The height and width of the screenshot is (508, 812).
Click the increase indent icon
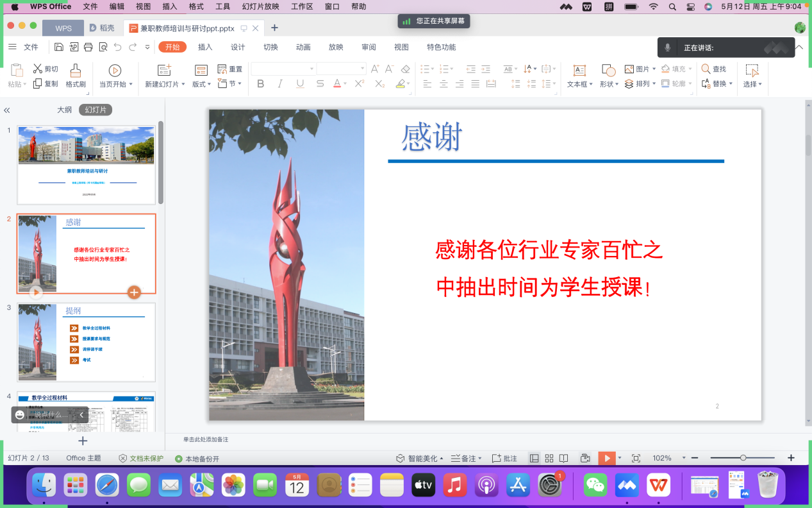pos(486,69)
